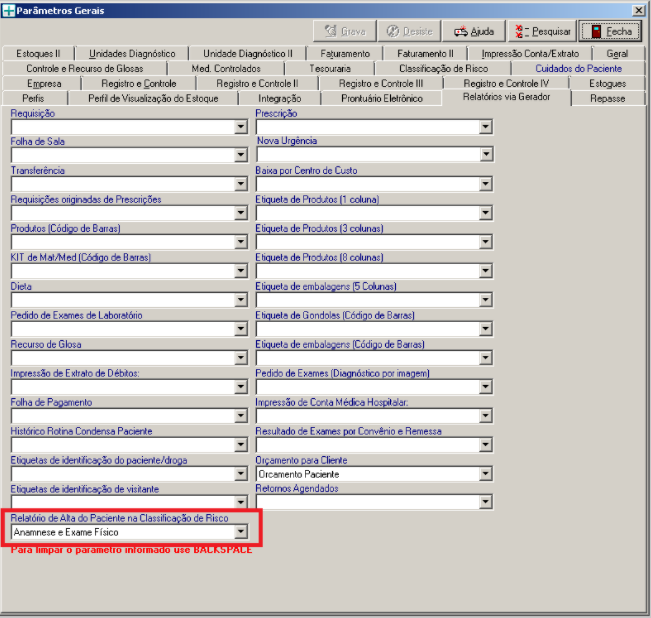The image size is (651, 618).
Task: Open Orçamento para Cliente dropdown arrow
Action: click(x=485, y=474)
